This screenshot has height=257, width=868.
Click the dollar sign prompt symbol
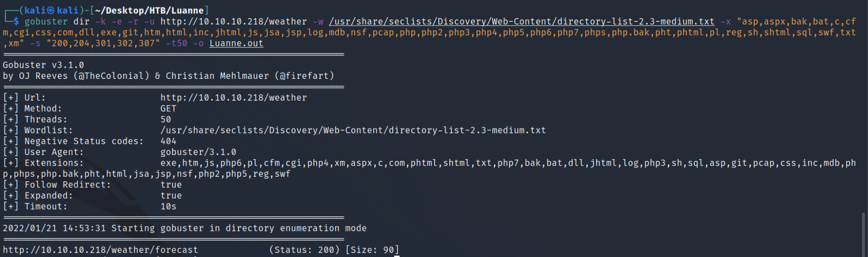[16, 21]
